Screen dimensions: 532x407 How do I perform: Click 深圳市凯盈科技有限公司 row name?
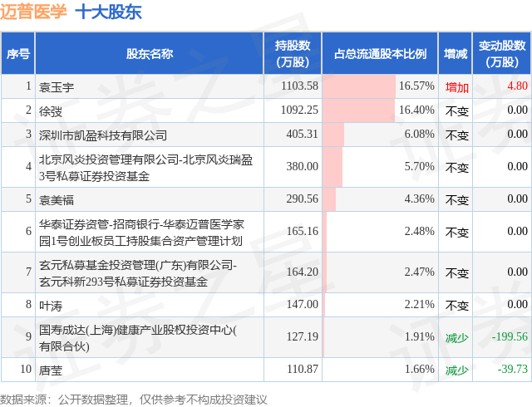coord(103,135)
